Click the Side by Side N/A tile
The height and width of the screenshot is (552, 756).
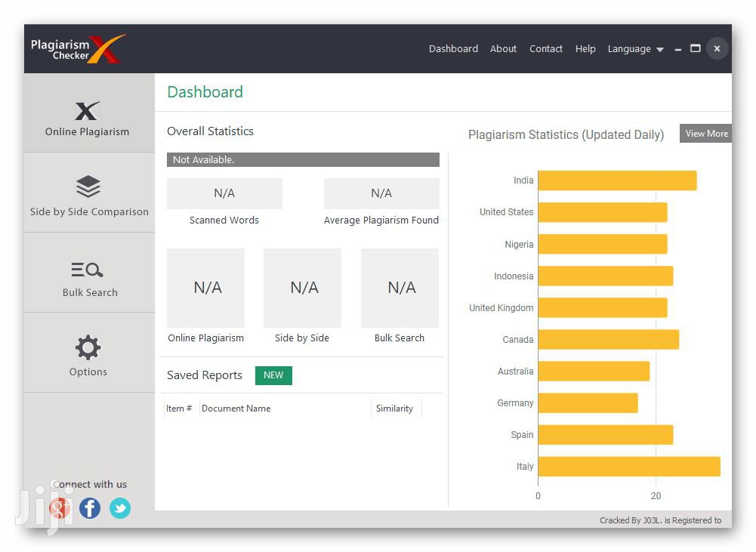click(302, 288)
